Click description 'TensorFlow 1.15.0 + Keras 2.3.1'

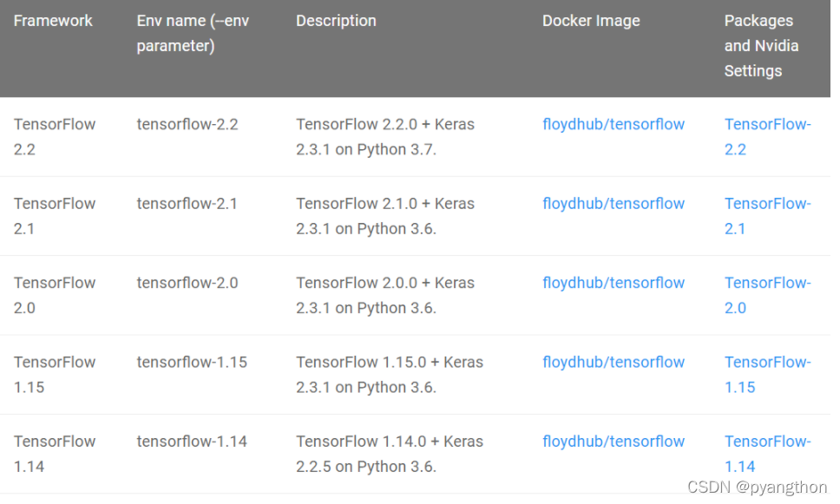390,375
